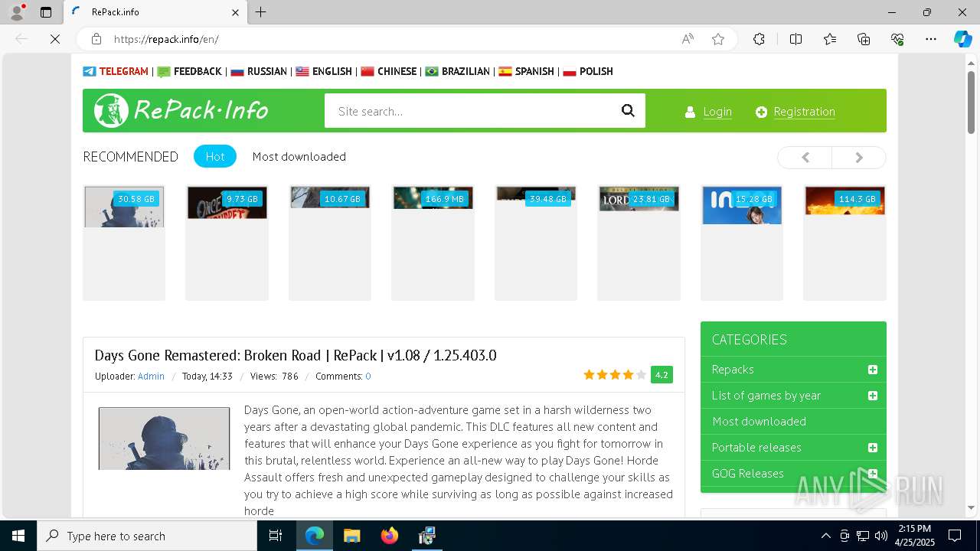Screen dimensions: 980x551
Task: Expand the Repacks category plus icon
Action: [872, 370]
